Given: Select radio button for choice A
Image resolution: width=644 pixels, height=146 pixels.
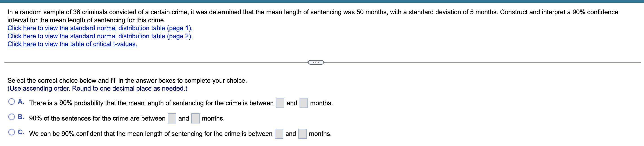Looking at the screenshot, I should (x=12, y=102).
